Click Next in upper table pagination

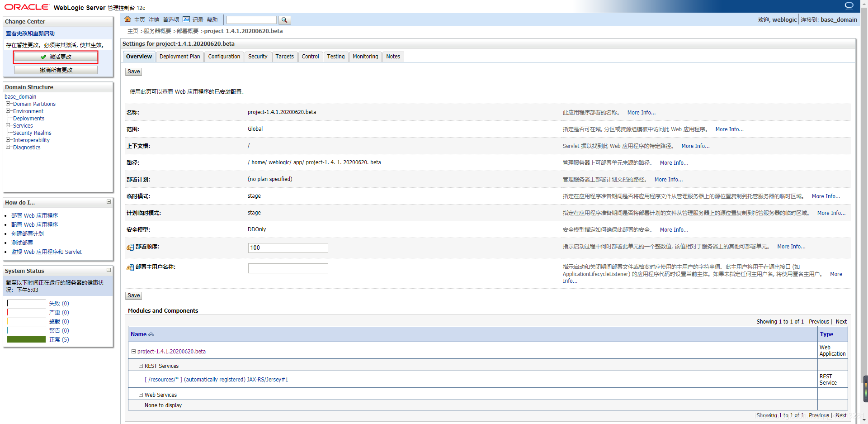pyautogui.click(x=841, y=322)
